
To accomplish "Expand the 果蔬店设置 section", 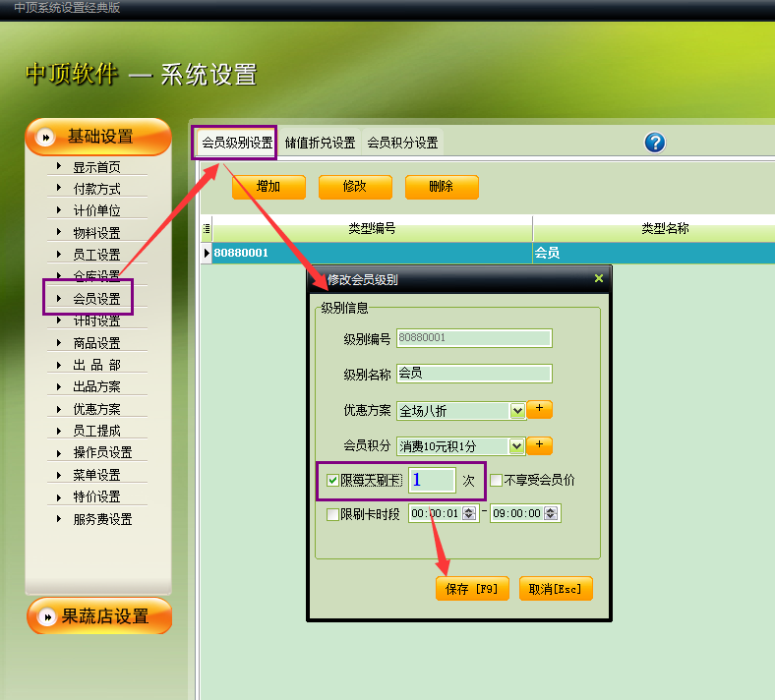I will [99, 616].
